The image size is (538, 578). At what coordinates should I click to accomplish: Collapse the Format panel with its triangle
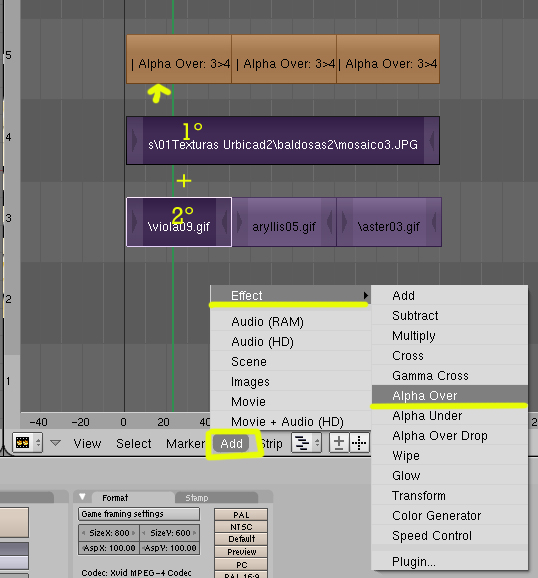pyautogui.click(x=82, y=497)
